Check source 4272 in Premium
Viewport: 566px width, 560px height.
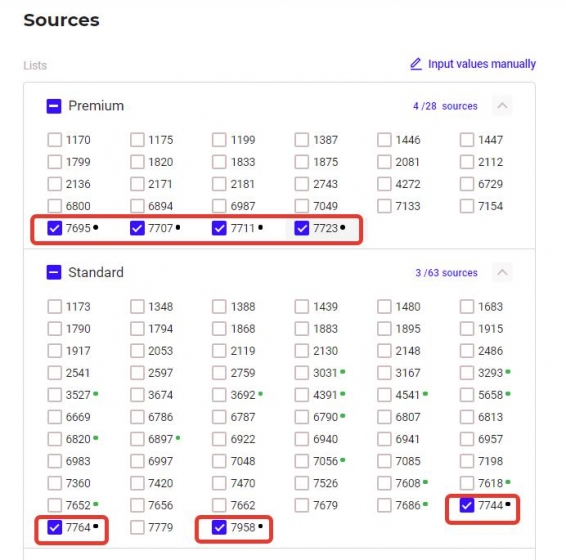[384, 184]
